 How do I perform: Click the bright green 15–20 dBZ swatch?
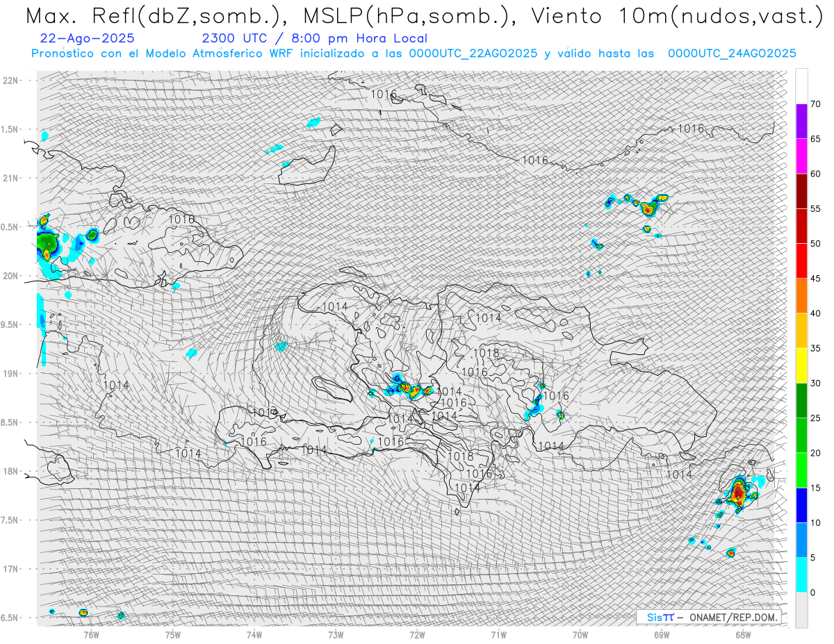(801, 470)
